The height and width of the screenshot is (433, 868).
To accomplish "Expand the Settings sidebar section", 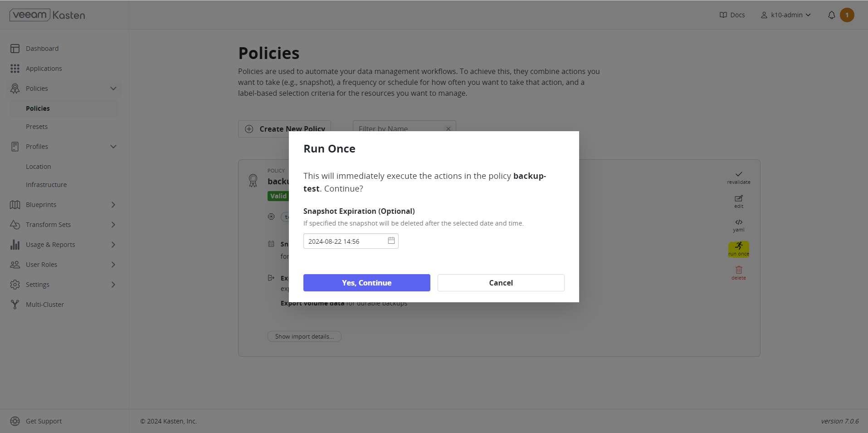I will pyautogui.click(x=113, y=285).
